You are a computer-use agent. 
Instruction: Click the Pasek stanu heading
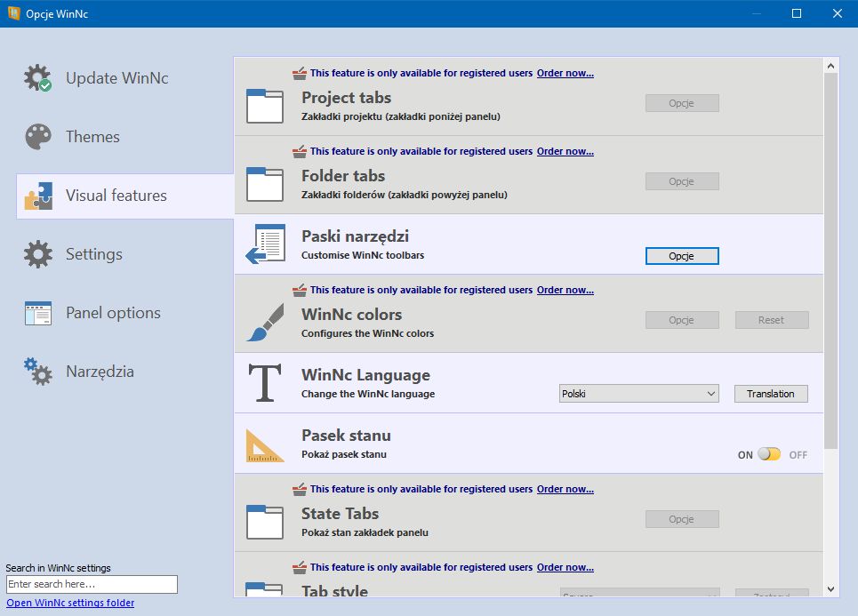coord(346,436)
